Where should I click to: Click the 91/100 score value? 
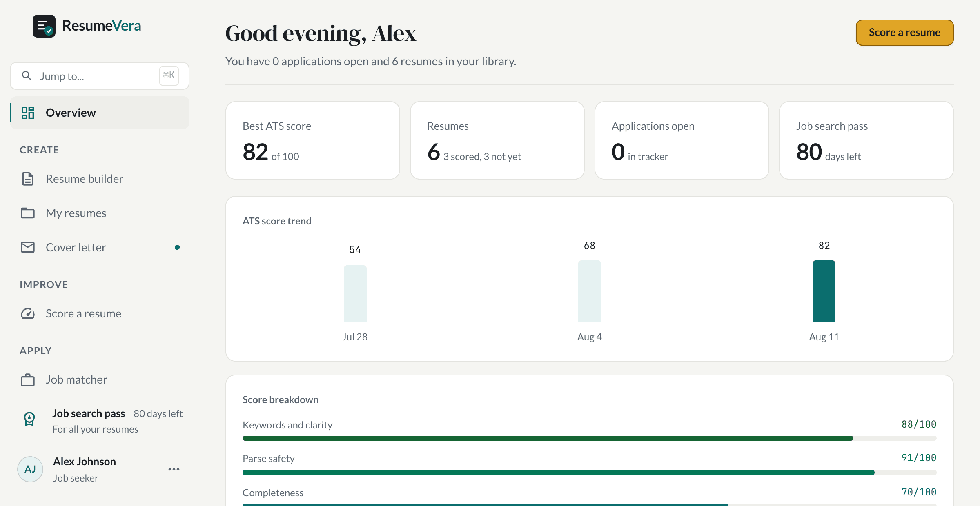pyautogui.click(x=919, y=458)
